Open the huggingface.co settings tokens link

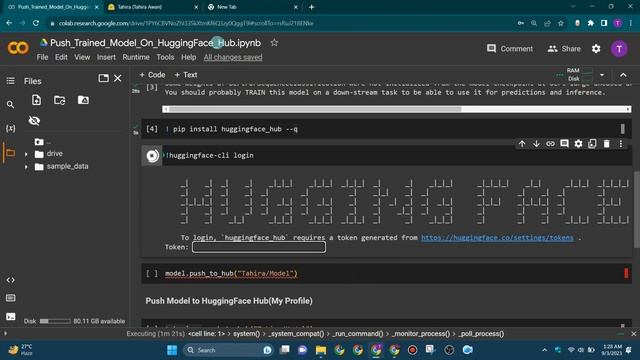tap(497, 238)
